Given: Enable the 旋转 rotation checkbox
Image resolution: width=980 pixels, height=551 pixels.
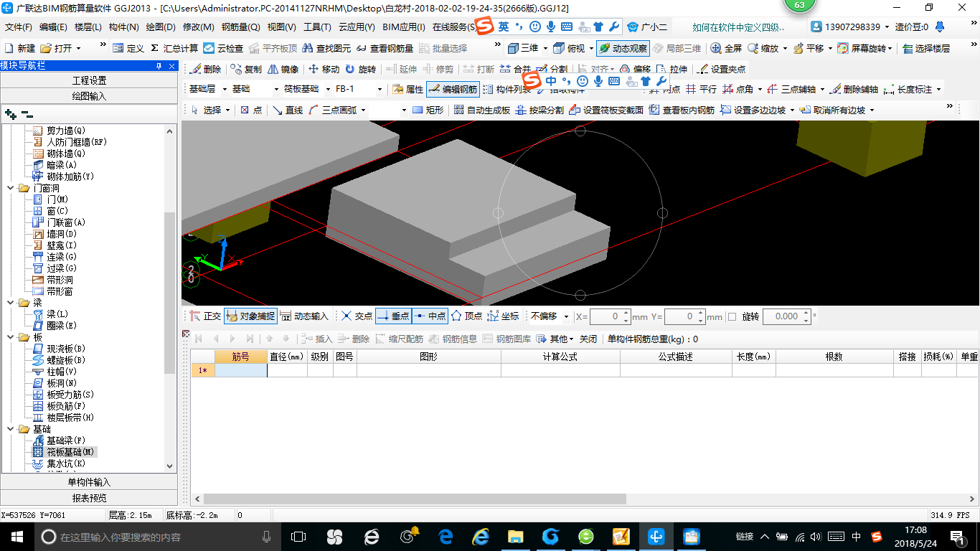Looking at the screenshot, I should pos(732,316).
